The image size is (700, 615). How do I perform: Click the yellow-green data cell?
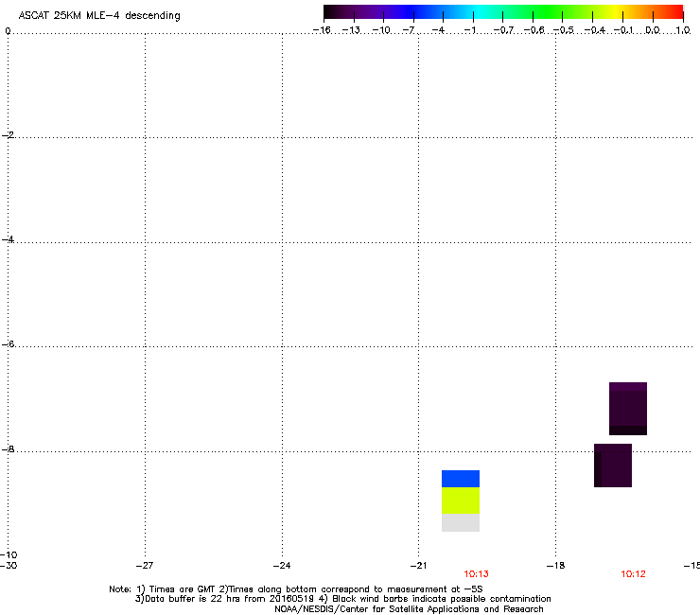point(461,501)
